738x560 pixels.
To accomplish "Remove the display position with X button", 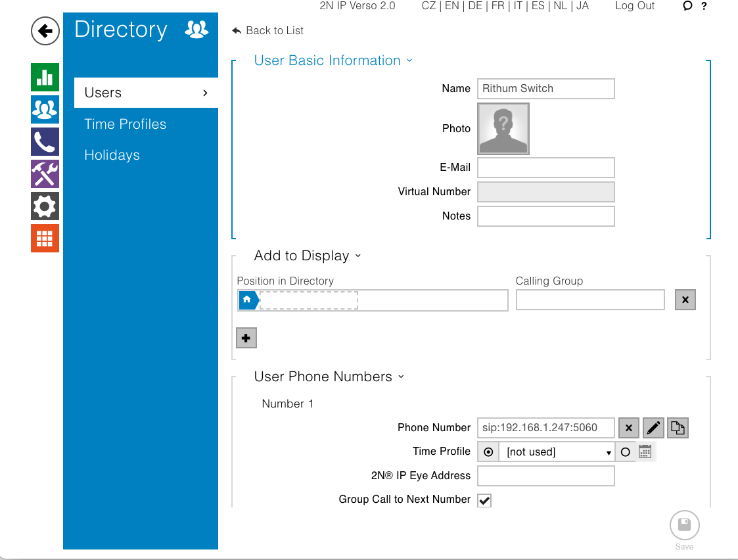I will click(x=685, y=300).
